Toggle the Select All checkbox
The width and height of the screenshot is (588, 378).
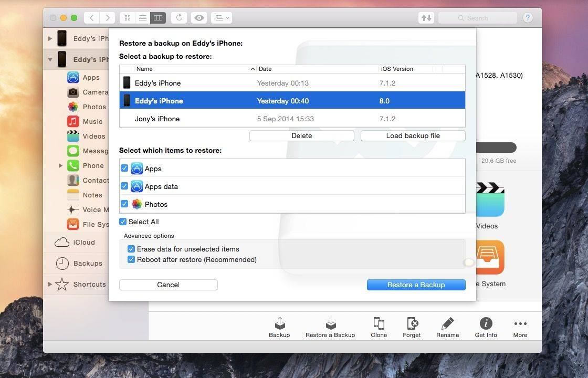123,222
